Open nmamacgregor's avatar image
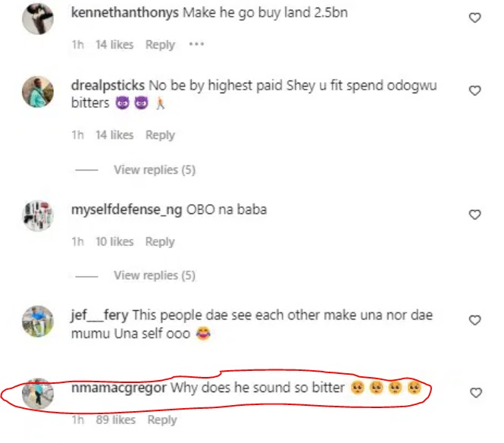 (38, 393)
